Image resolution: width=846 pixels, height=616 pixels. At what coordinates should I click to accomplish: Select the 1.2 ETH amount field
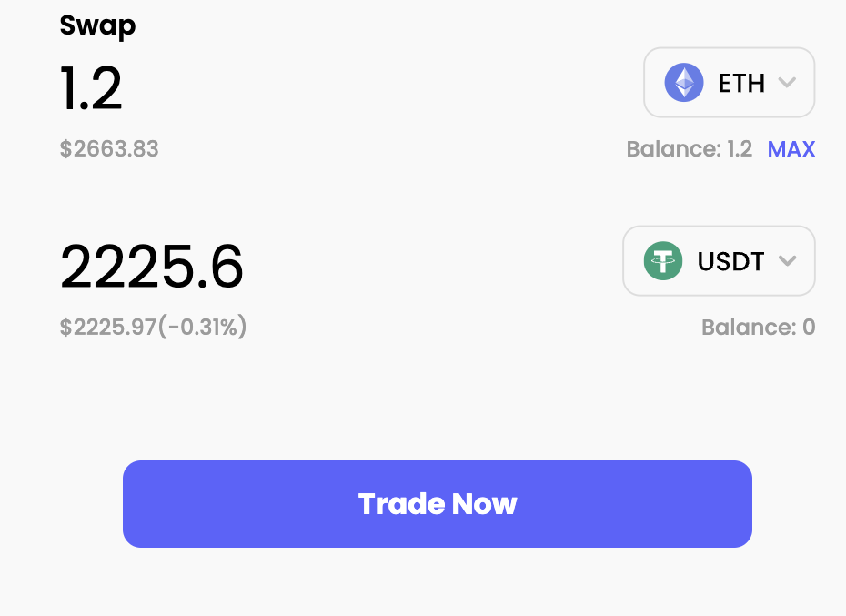[90, 88]
